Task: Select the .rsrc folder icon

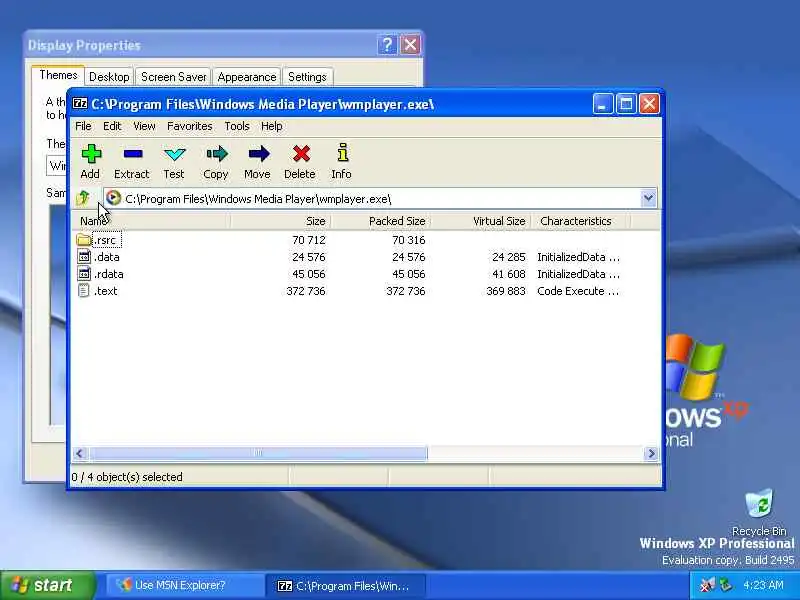Action: 84,239
